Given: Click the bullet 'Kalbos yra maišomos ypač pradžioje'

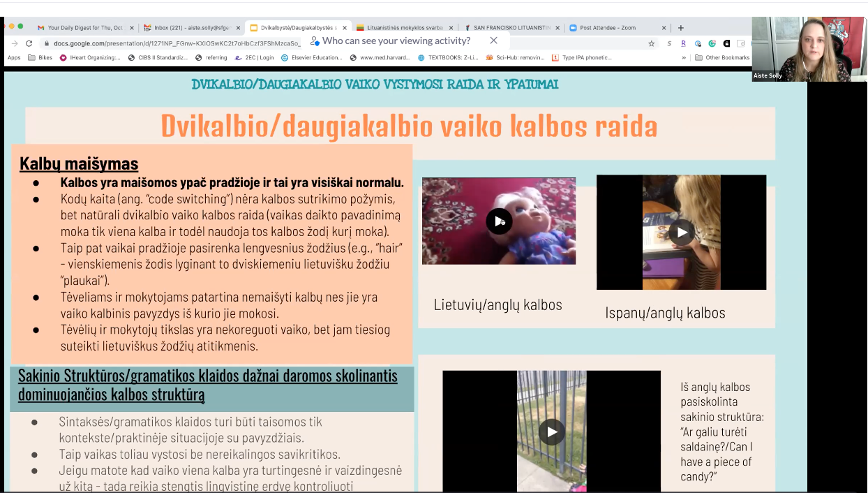Looking at the screenshot, I should [x=232, y=183].
